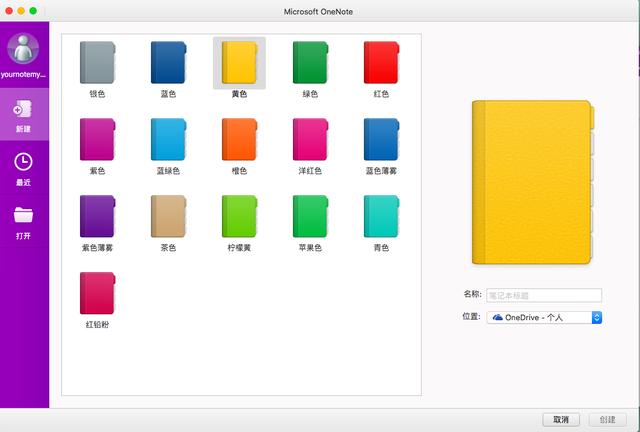This screenshot has height=432, width=640.
Task: Pick the blue mist (蓝色薄雾) notebook icon
Action: 381,139
